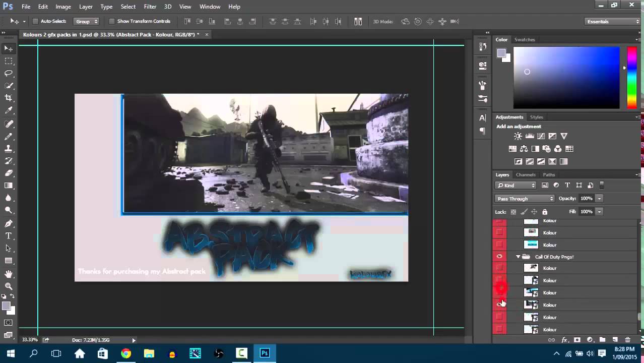The height and width of the screenshot is (363, 644).
Task: Select the Pen tool
Action: click(x=9, y=223)
